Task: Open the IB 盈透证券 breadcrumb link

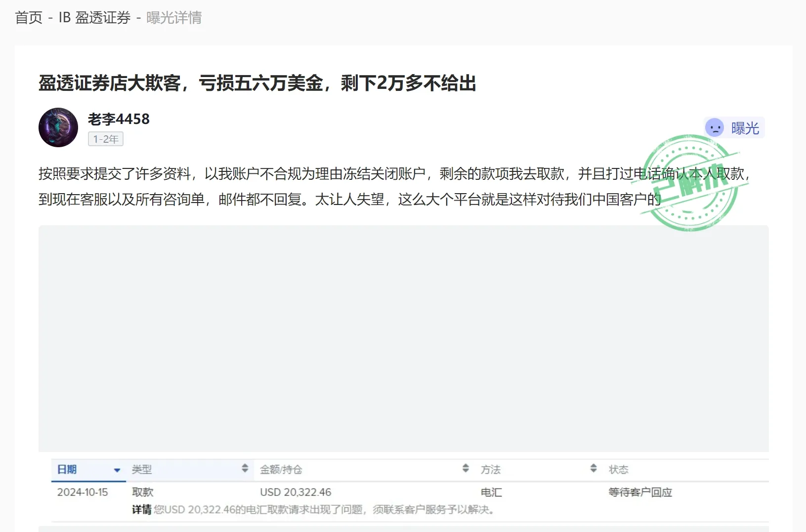Action: point(94,18)
